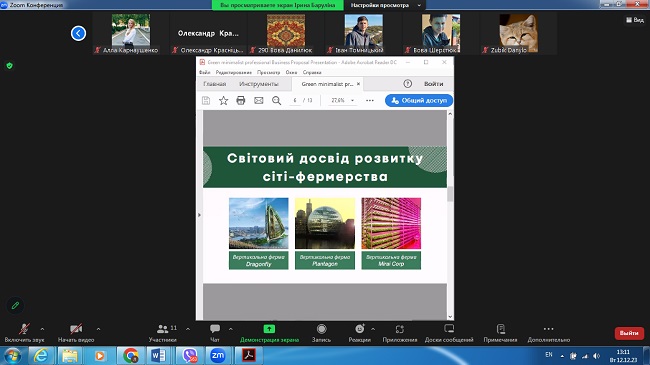This screenshot has width=650, height=365.
Task: Start video with the camera icon
Action: 76,329
